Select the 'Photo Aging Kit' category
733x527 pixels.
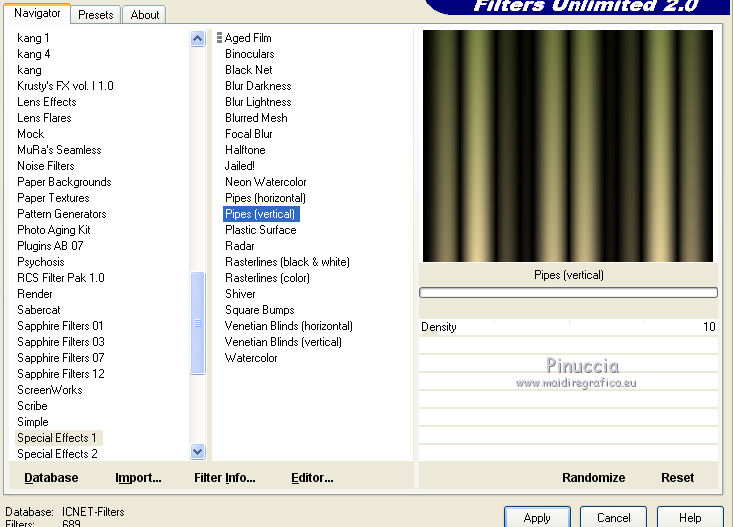(x=54, y=230)
